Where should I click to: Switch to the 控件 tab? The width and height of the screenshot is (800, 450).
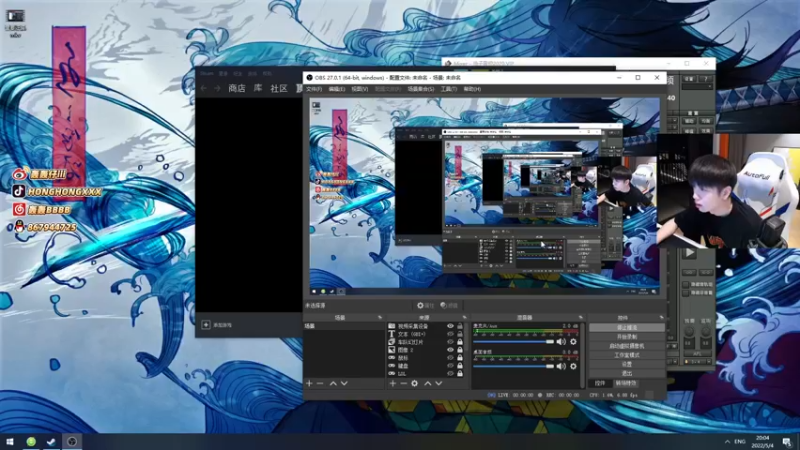click(x=600, y=383)
